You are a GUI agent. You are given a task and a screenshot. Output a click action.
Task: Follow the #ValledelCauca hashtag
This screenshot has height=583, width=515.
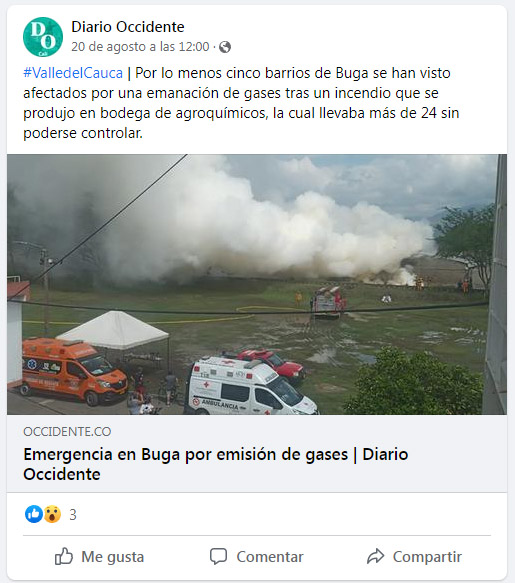(73, 73)
